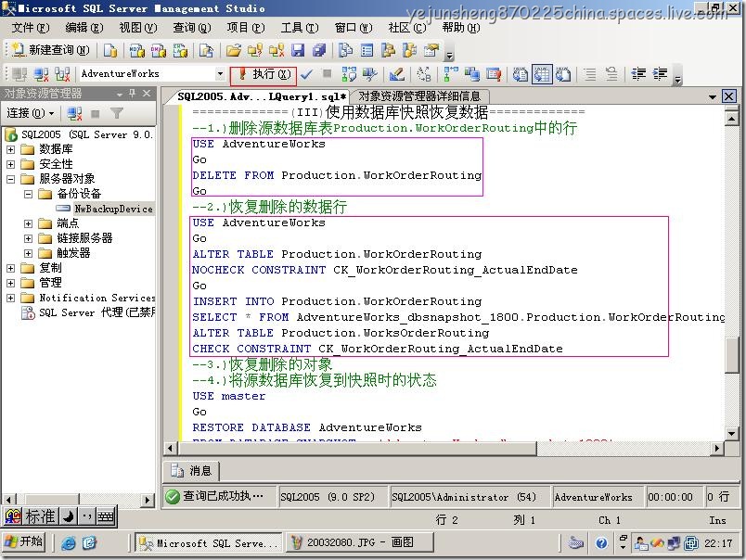The height and width of the screenshot is (560, 746).
Task: Collapse the Server Objects (服务器对象) node
Action: [10, 179]
